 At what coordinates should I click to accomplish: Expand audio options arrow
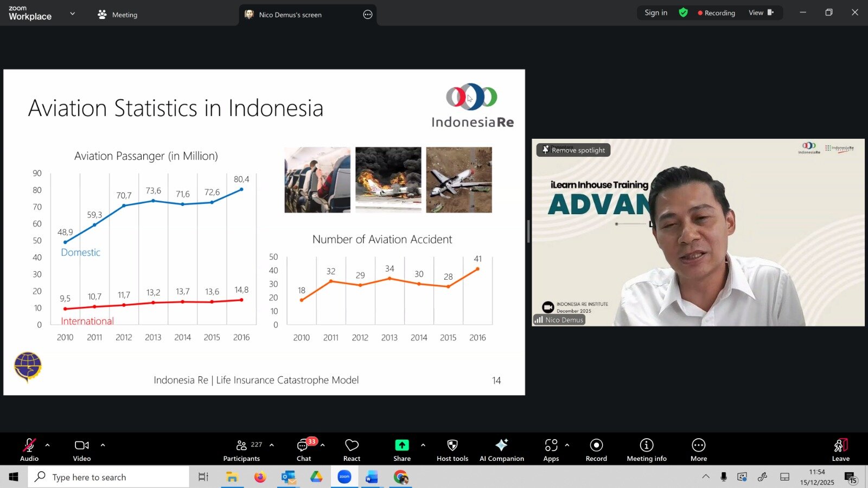pyautogui.click(x=48, y=445)
